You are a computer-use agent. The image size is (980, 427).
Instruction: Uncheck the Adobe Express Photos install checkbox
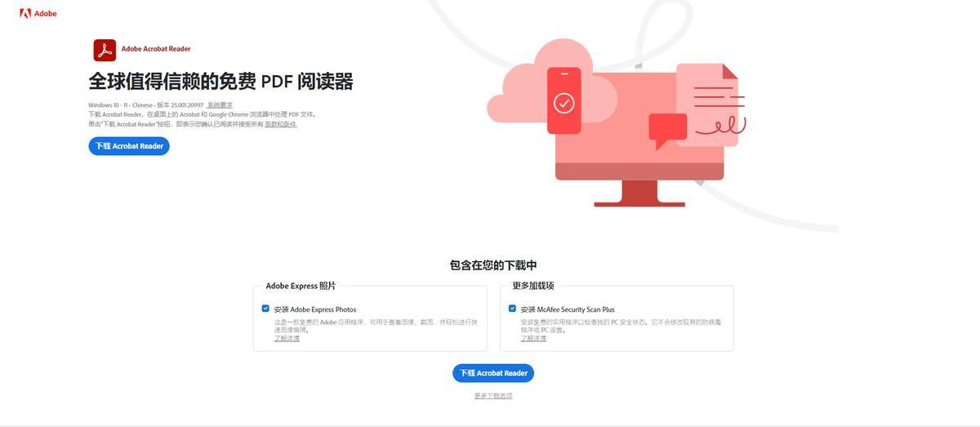click(265, 309)
